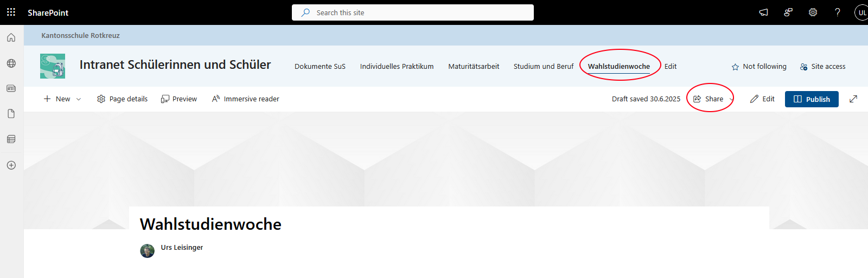Open the Urs Leisinger author name

pyautogui.click(x=182, y=247)
